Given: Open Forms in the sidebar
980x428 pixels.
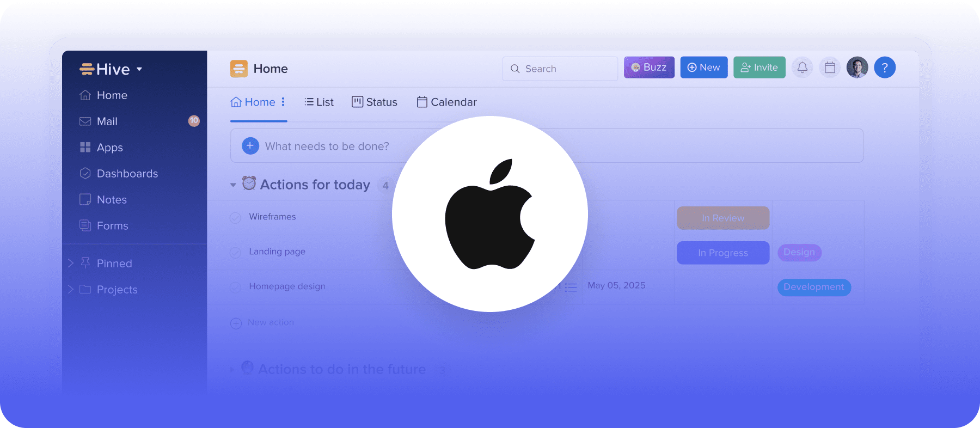Looking at the screenshot, I should [112, 226].
